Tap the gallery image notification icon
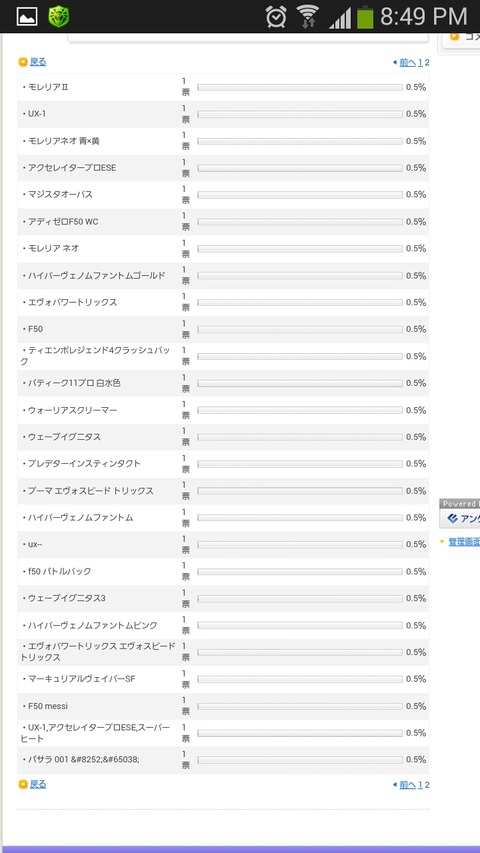The image size is (480, 853). pos(27,16)
